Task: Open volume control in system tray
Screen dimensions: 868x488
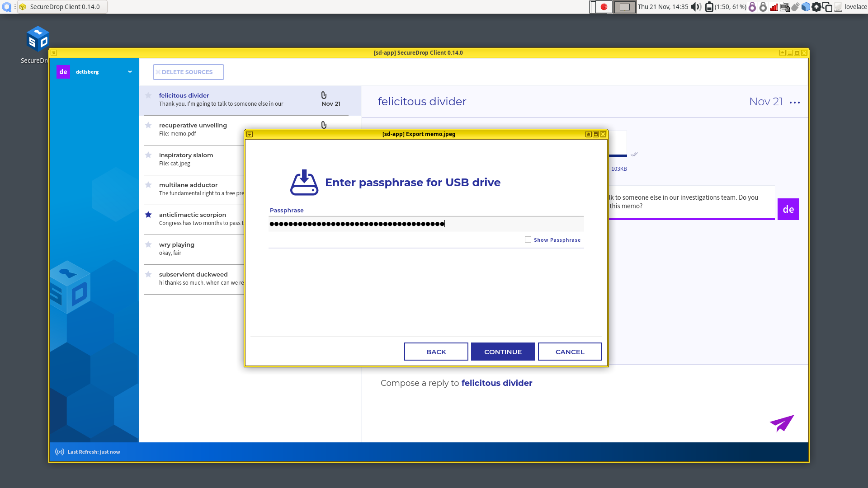Action: pos(696,7)
